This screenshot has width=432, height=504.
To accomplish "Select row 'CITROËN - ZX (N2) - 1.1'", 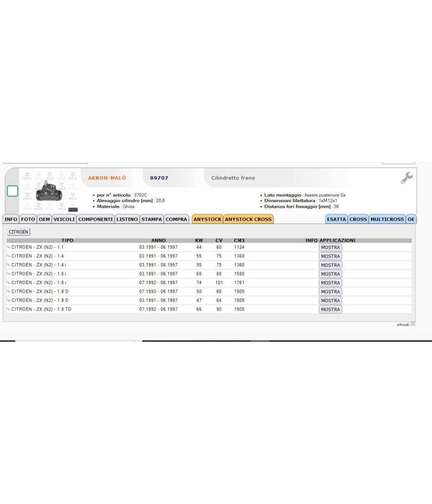I will (x=209, y=247).
